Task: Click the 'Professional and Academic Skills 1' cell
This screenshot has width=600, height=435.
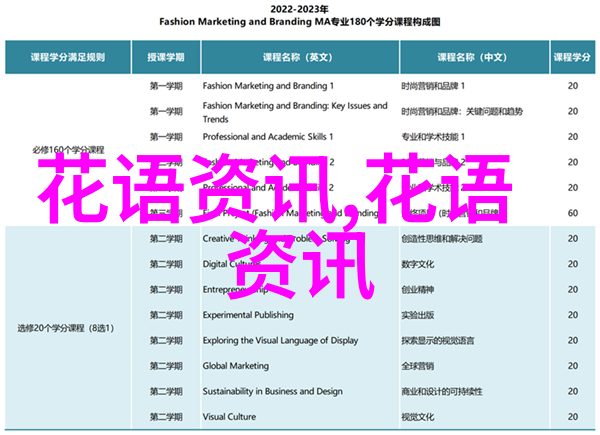Action: click(268, 137)
